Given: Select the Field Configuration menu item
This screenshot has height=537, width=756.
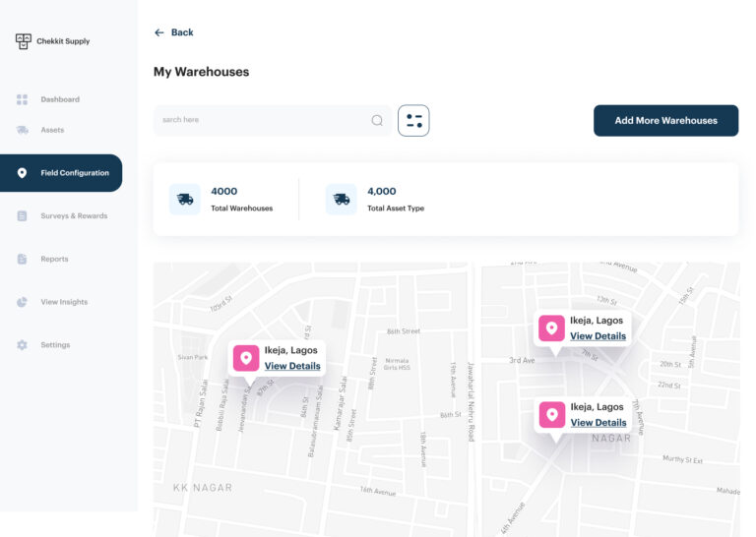Looking at the screenshot, I should [74, 173].
